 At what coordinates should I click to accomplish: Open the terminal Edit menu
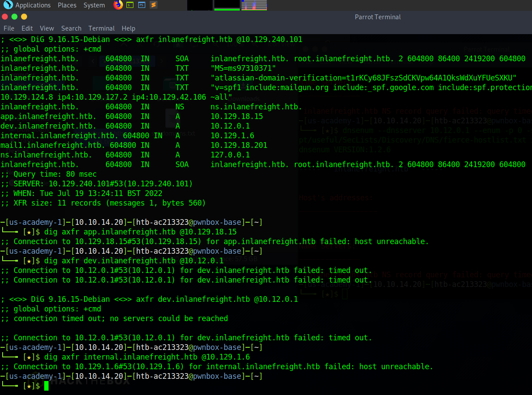tap(27, 28)
